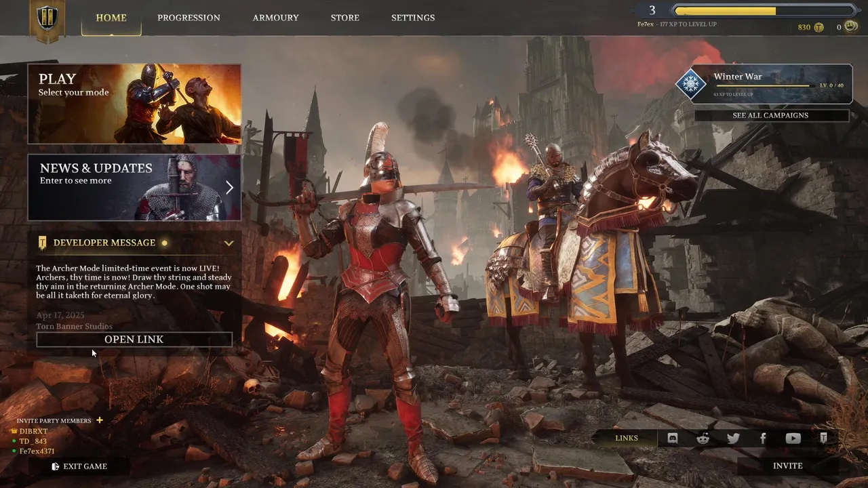Click the crowns premium currency icon

tap(851, 27)
